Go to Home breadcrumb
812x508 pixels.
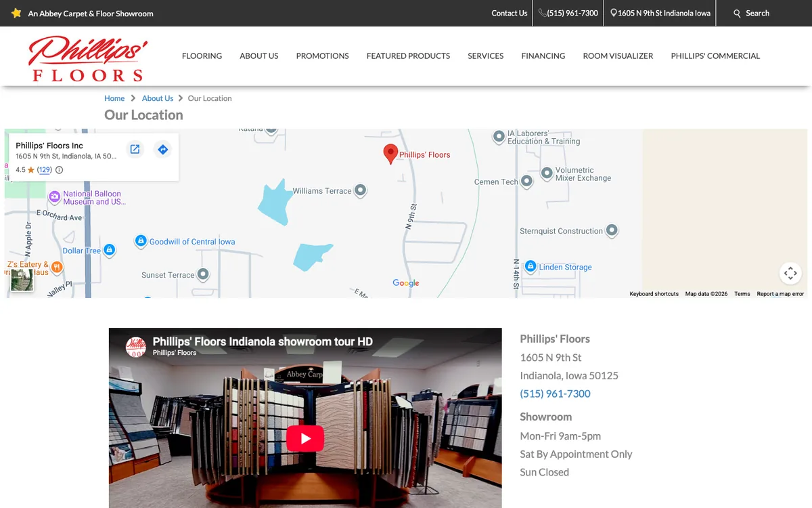pyautogui.click(x=114, y=98)
